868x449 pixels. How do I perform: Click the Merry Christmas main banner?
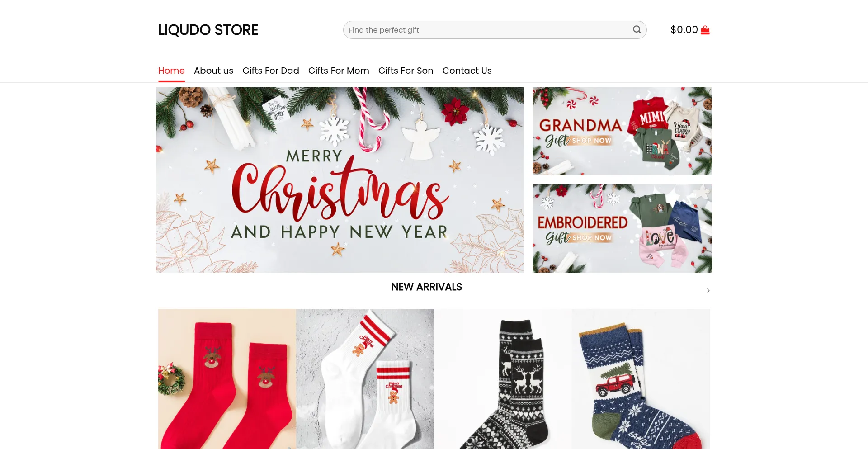point(340,180)
